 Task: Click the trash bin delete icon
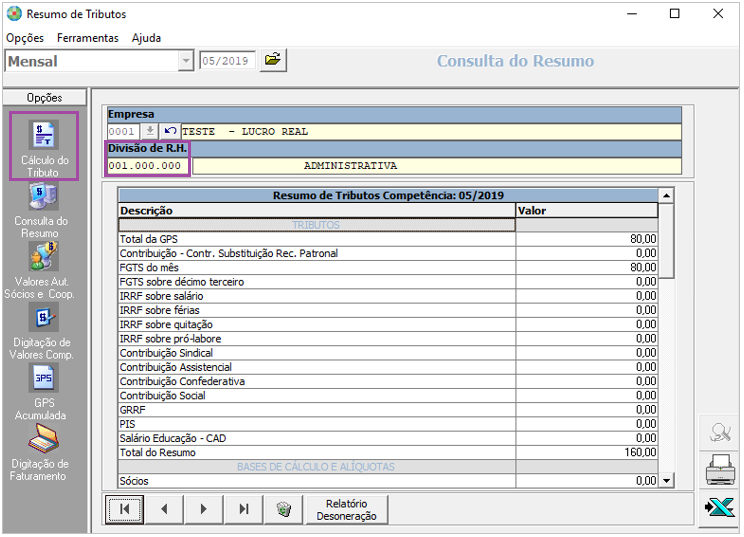[x=284, y=509]
